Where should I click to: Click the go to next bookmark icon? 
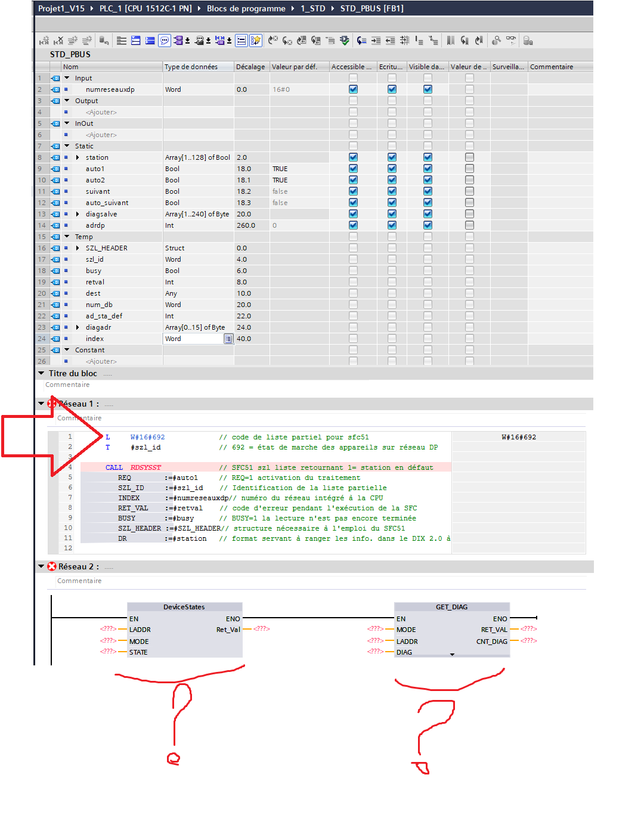(x=465, y=41)
